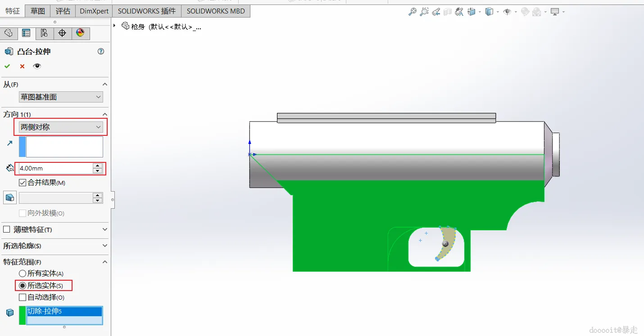Expand the 枪身 flyout tree arrow
Viewport: 644px width, 336px height.
tap(115, 26)
